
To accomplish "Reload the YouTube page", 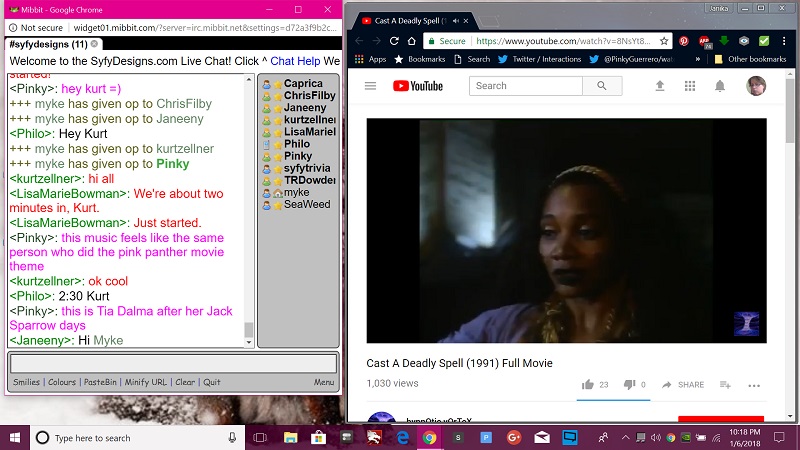I will point(394,41).
